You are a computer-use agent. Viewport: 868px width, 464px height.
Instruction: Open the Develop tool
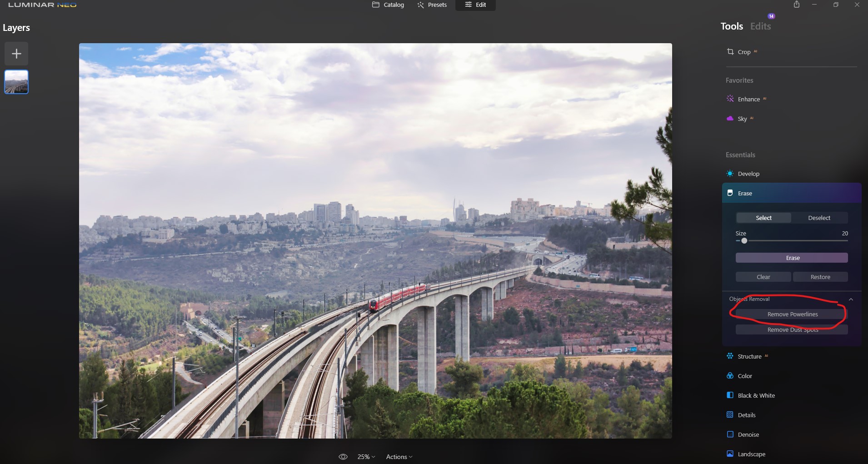click(748, 173)
